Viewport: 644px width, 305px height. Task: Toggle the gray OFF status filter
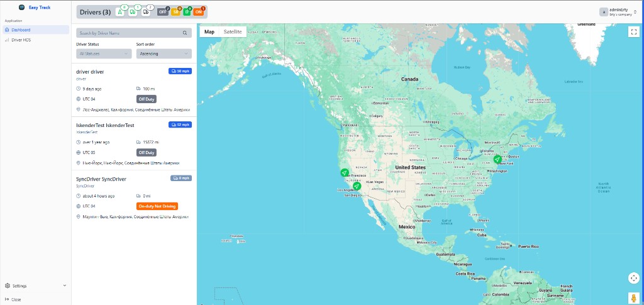tap(163, 12)
